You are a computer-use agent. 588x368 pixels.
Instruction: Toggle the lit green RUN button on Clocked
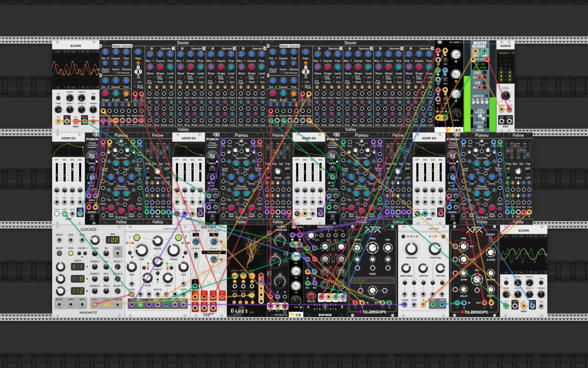coord(71,253)
